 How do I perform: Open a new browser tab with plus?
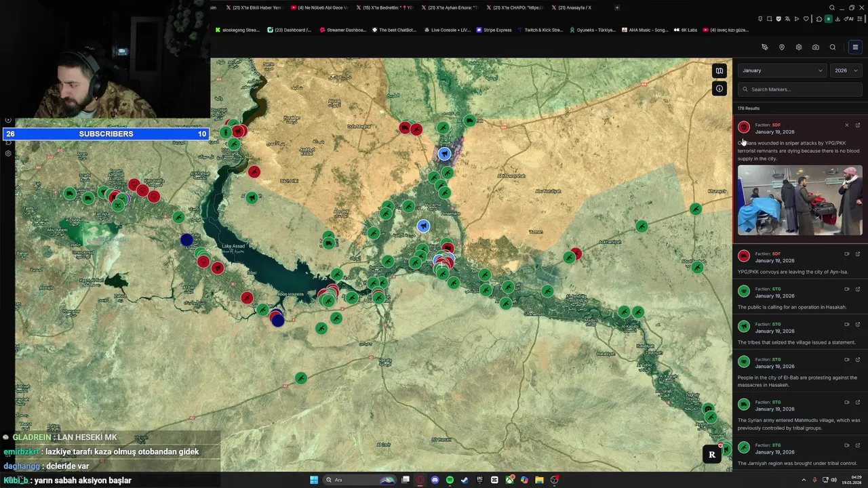[x=617, y=7]
